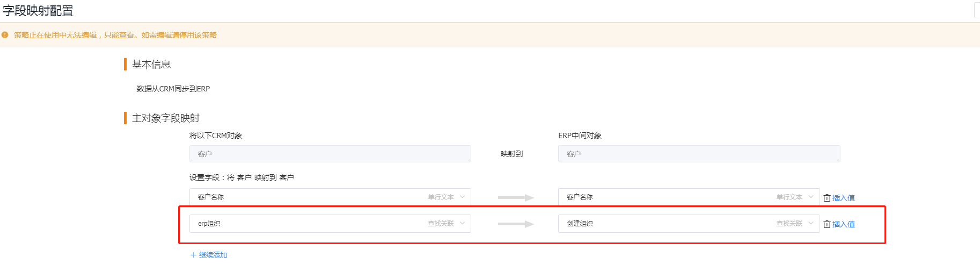
Task: Delete the 客户名称 mapping row via trash icon
Action: point(827,198)
